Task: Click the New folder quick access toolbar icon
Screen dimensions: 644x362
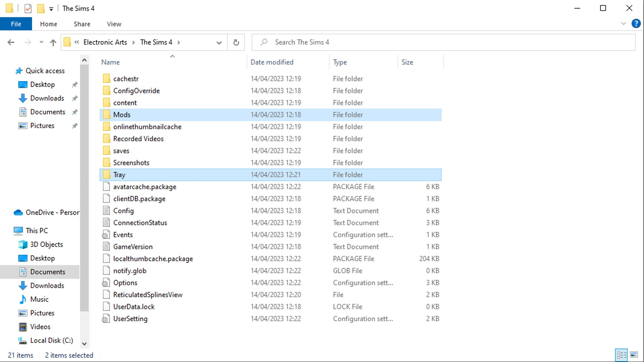Action: click(41, 8)
